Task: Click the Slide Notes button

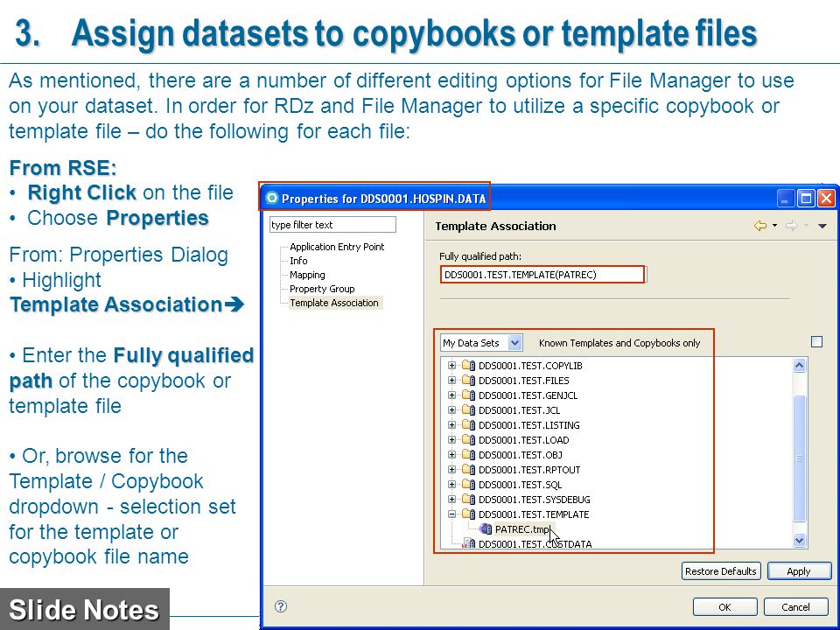Action: click(85, 609)
